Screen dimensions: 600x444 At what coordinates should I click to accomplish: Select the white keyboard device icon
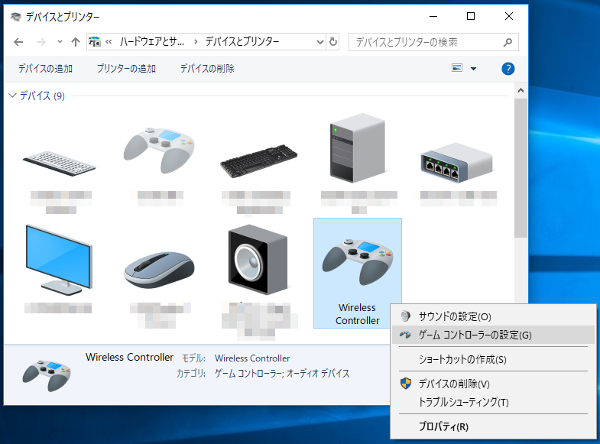(x=61, y=160)
